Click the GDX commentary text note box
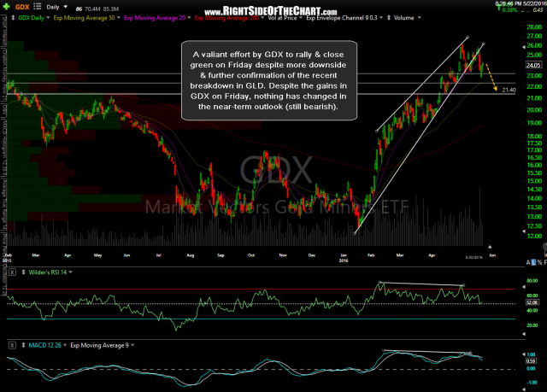 click(x=269, y=80)
